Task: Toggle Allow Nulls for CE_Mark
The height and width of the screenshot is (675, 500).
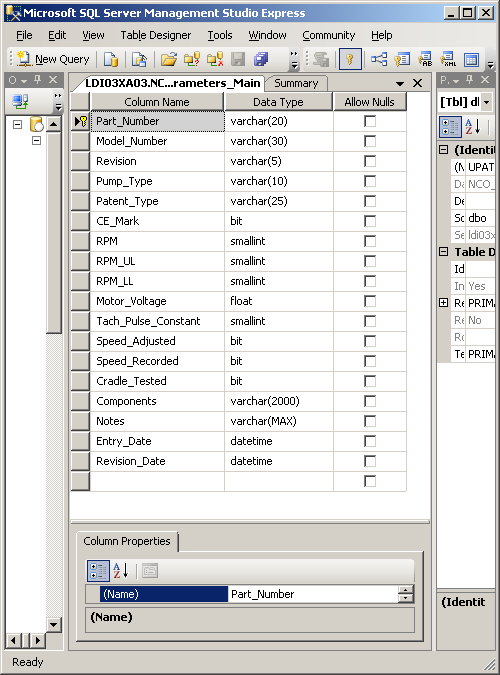Action: click(370, 221)
